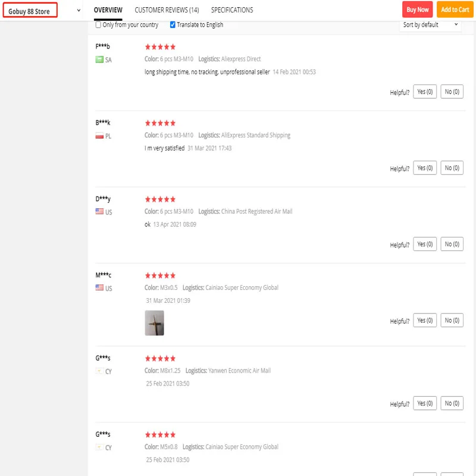Click the Saudi Arabia flag beside F***b

(x=99, y=59)
